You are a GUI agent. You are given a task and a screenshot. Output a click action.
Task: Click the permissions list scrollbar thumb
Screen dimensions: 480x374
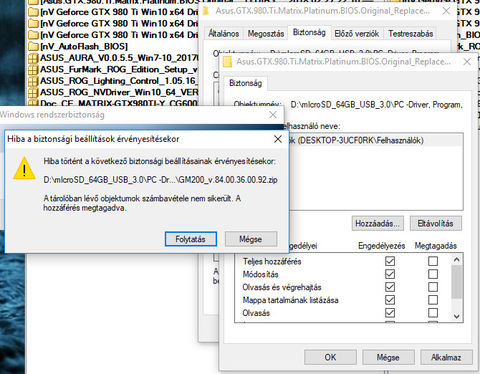click(457, 282)
